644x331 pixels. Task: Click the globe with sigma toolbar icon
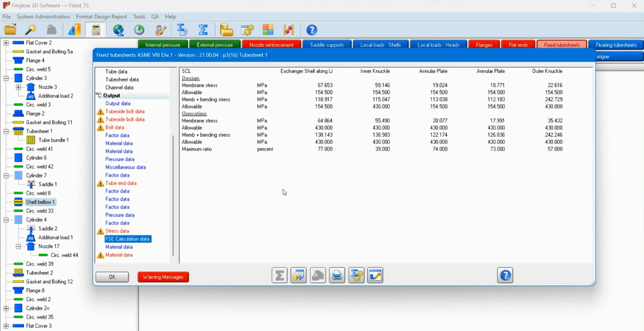[x=118, y=30]
